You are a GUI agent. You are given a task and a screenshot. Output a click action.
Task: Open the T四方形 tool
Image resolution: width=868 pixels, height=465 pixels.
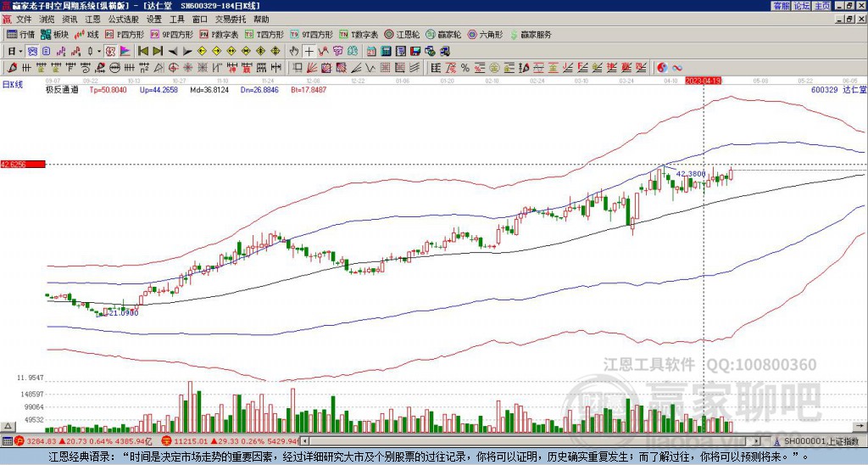point(264,34)
